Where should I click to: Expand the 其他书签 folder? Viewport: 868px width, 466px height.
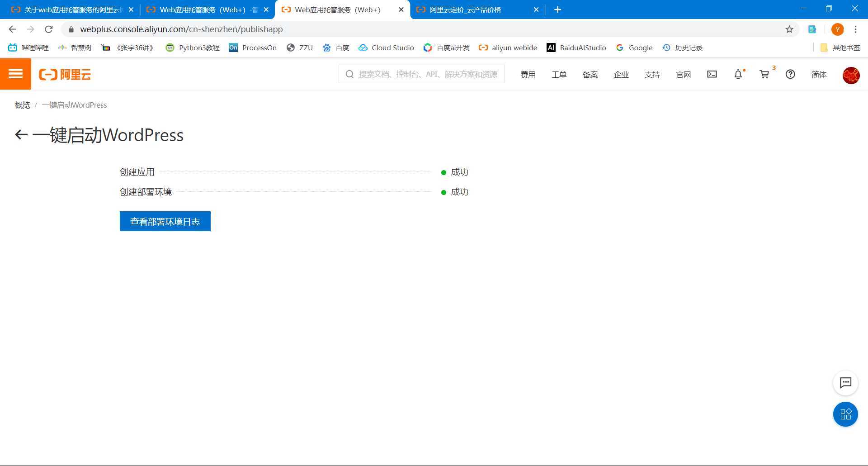840,48
